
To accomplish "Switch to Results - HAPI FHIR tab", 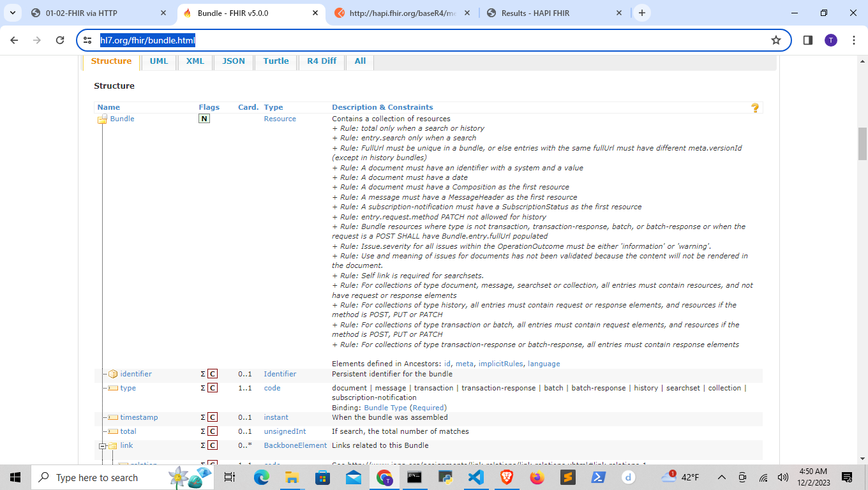I will click(x=554, y=13).
